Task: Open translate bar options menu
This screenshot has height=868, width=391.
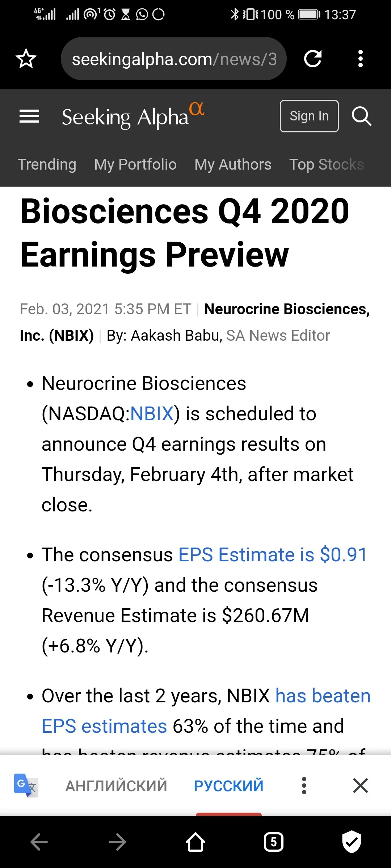Action: 304,786
